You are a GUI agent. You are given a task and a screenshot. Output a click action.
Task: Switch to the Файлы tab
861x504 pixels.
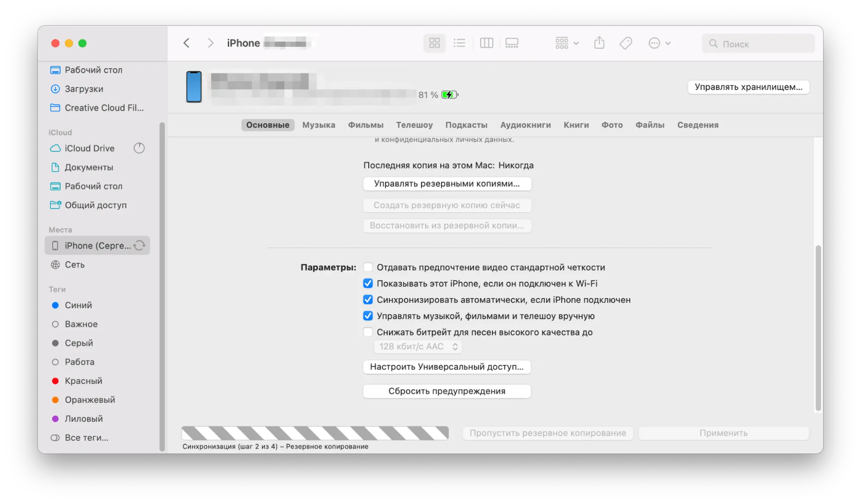pos(650,125)
